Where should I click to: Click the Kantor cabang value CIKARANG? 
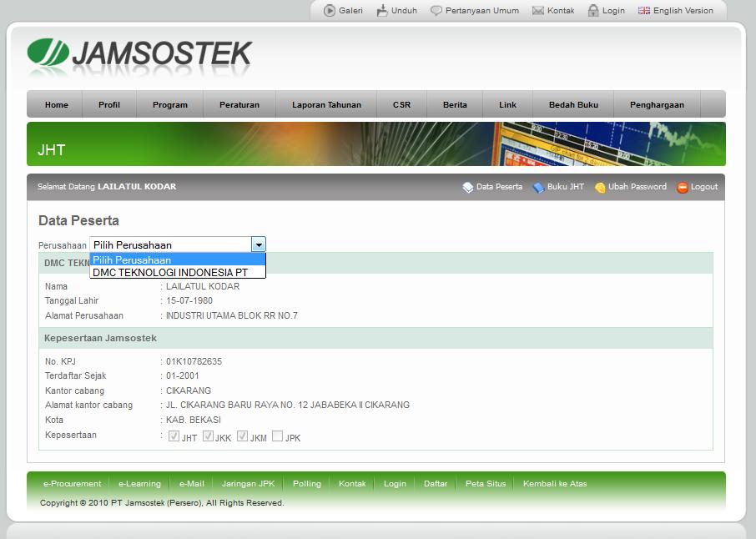click(189, 390)
